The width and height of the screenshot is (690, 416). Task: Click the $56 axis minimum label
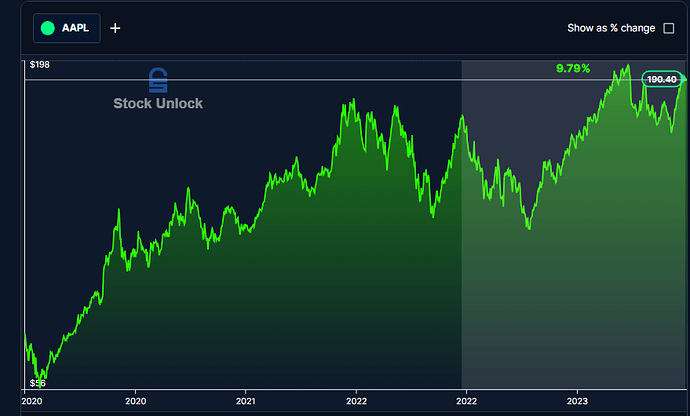point(37,383)
